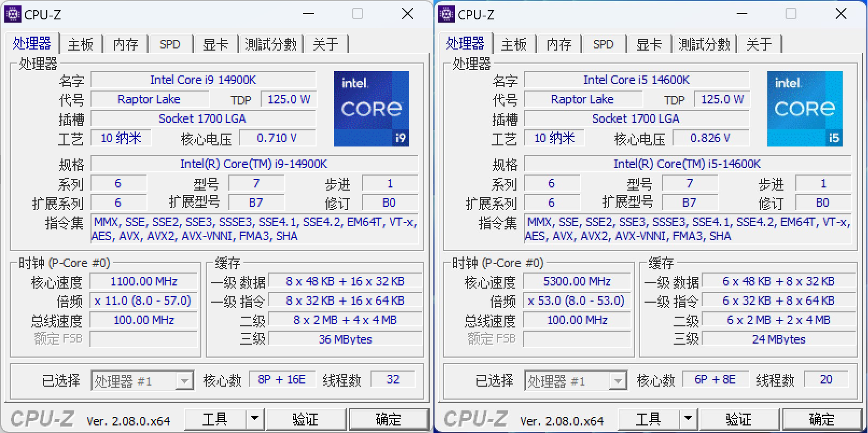Open the 測試分數 tab in left window
The width and height of the screenshot is (868, 433).
pyautogui.click(x=271, y=44)
